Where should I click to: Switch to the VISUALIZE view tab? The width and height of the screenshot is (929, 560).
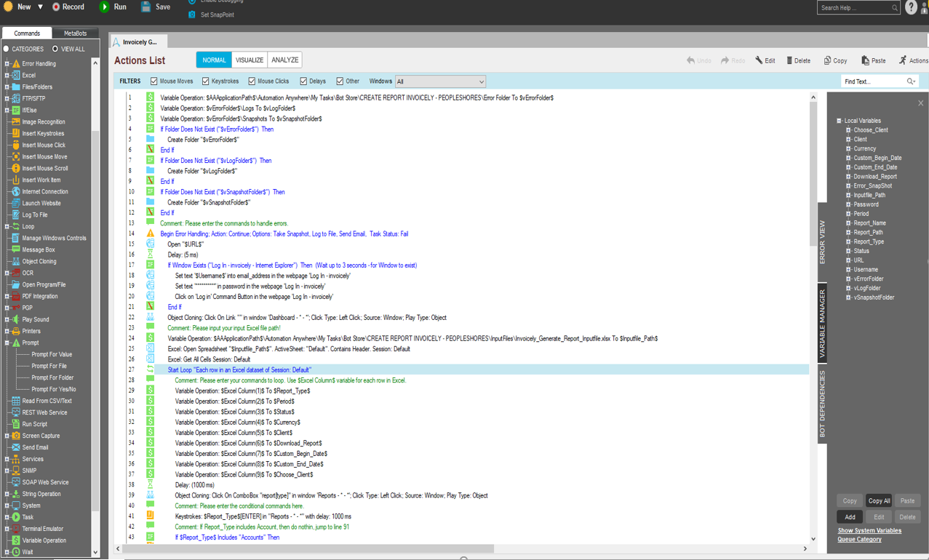(x=250, y=60)
